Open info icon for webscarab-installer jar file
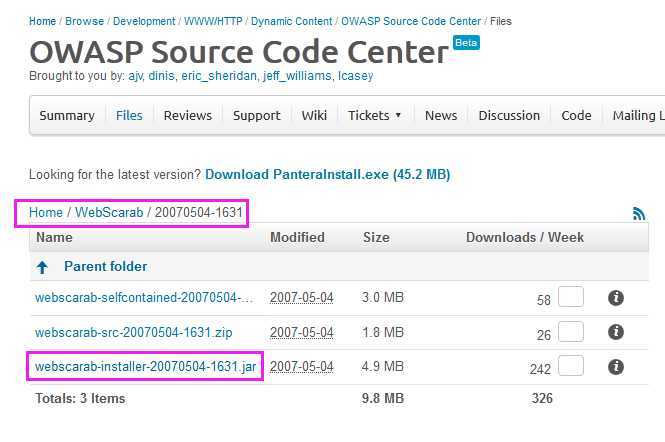The width and height of the screenshot is (665, 442). tap(616, 367)
